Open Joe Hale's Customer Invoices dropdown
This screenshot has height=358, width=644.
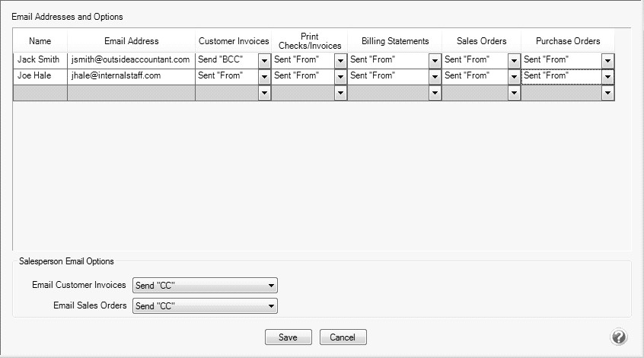point(264,76)
